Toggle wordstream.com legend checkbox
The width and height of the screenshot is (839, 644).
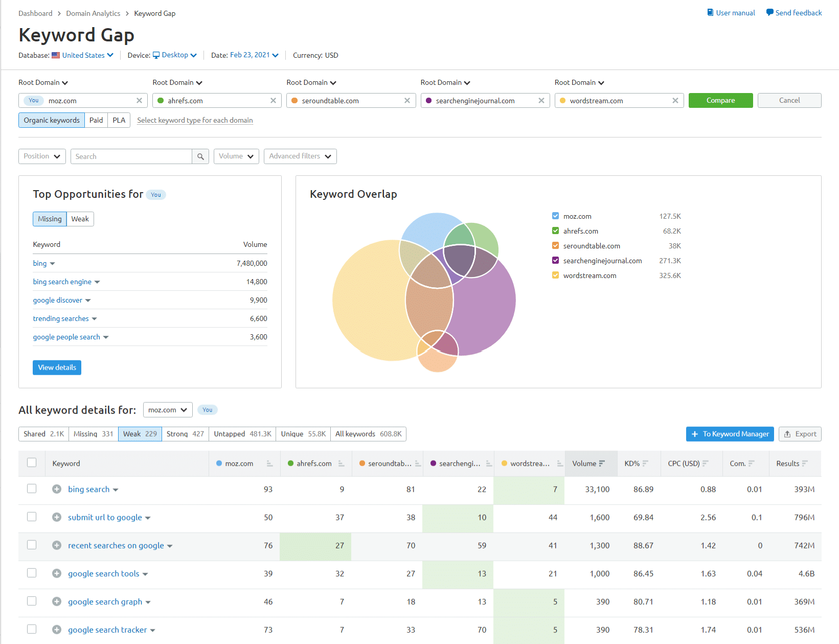pyautogui.click(x=555, y=275)
